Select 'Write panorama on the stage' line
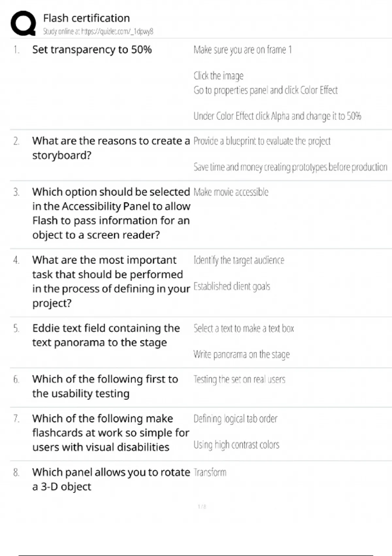392x556 pixels. (x=241, y=355)
